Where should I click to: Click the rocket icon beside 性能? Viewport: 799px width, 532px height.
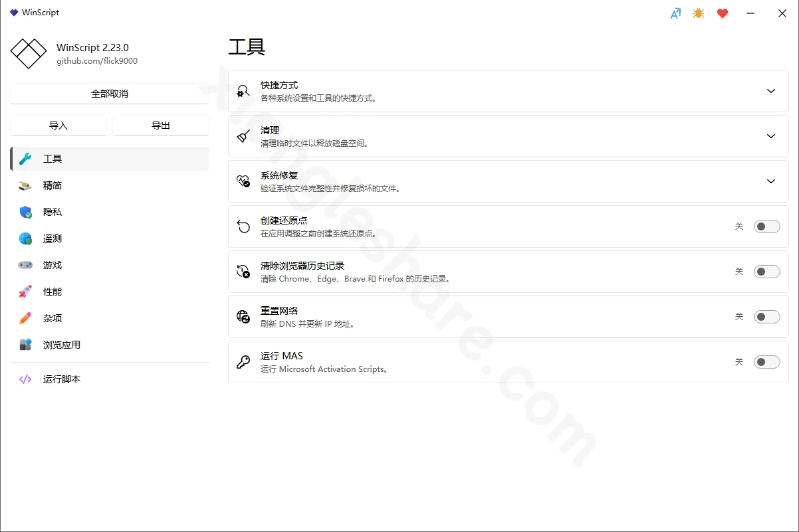[25, 292]
